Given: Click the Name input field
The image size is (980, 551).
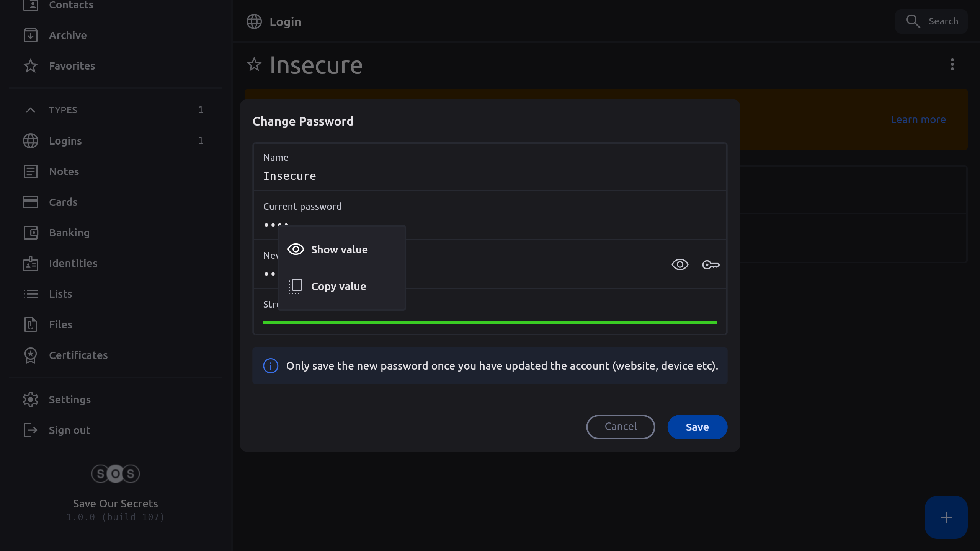Looking at the screenshot, I should 490,176.
